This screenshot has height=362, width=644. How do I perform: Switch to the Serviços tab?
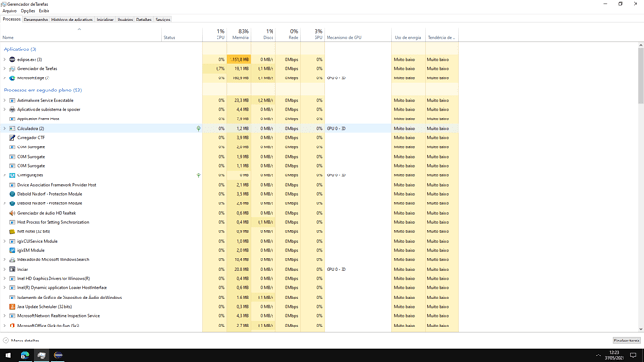click(x=162, y=20)
